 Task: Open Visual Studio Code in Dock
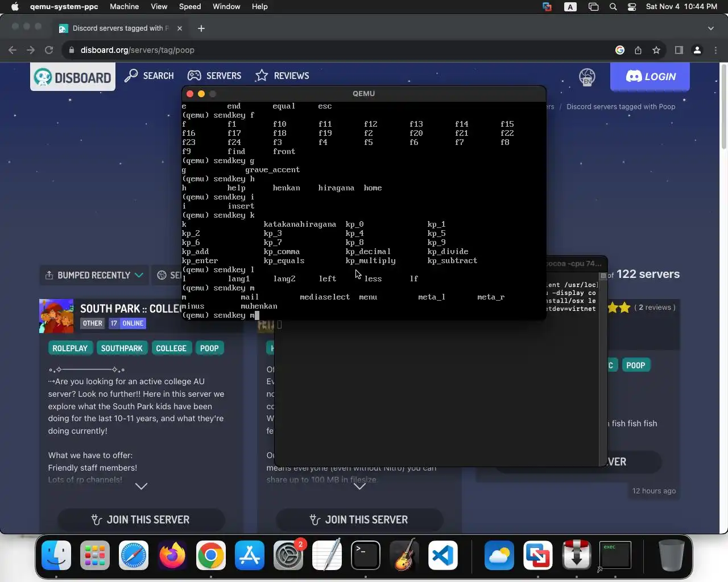[443, 555]
